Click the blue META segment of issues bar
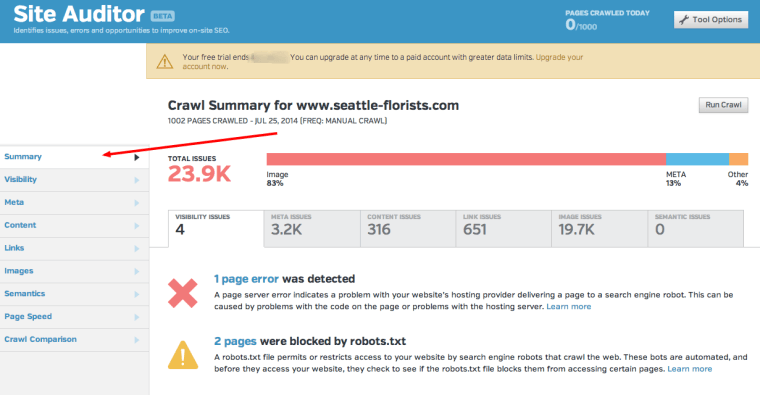Image resolution: width=760 pixels, height=395 pixels. tap(697, 159)
